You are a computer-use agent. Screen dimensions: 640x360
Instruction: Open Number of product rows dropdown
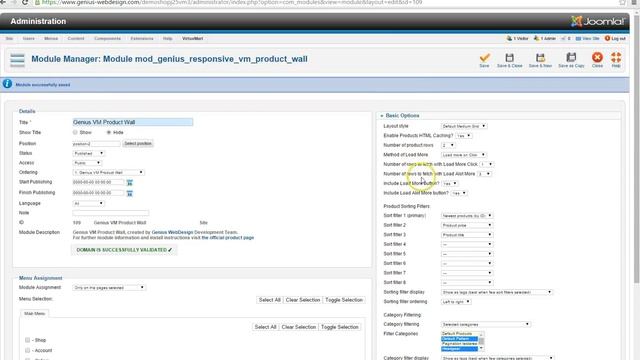pos(448,145)
